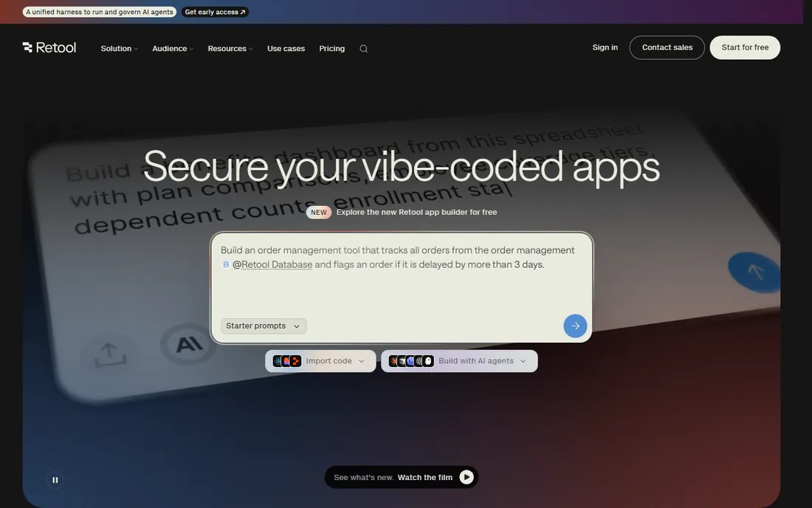Expand the Audience menu
Image resolution: width=812 pixels, height=508 pixels.
point(173,49)
